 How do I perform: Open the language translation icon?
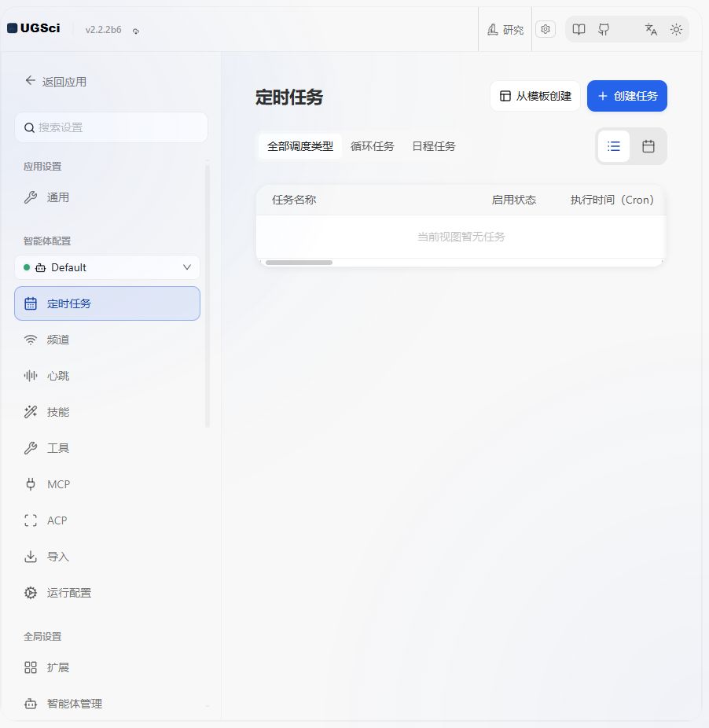651,30
